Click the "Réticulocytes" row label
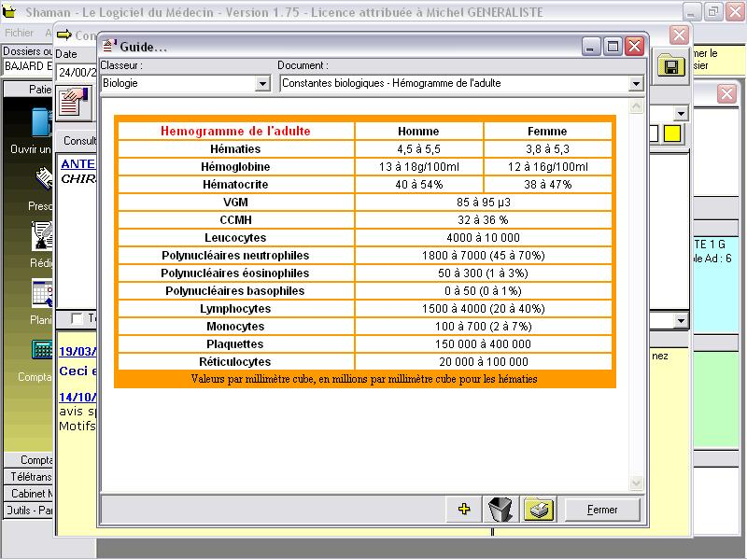747x560 pixels. pyautogui.click(x=235, y=362)
